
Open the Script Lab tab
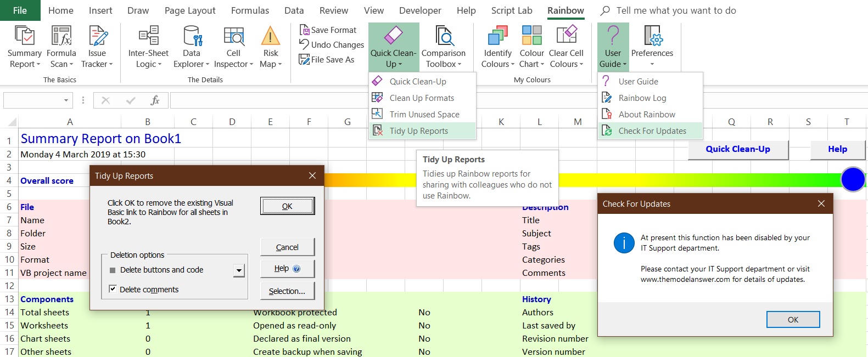click(x=512, y=10)
